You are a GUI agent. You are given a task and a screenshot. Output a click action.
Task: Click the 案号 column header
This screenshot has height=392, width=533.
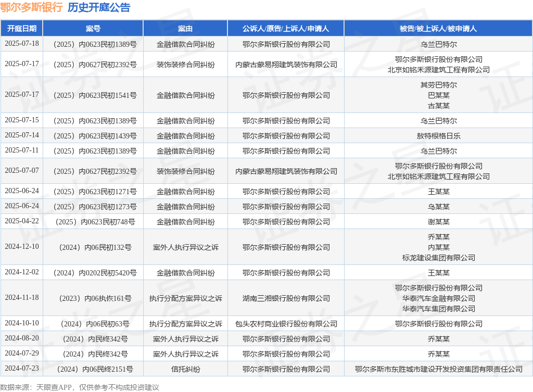(x=93, y=29)
